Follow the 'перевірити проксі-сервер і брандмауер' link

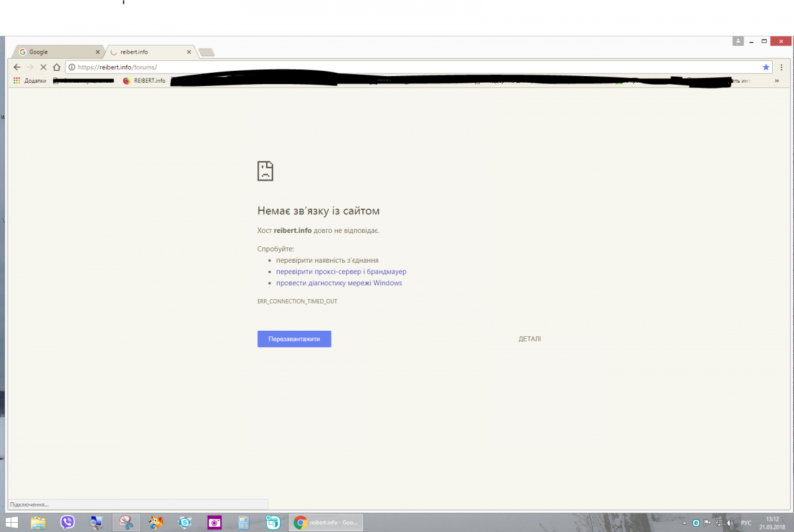[x=341, y=272]
